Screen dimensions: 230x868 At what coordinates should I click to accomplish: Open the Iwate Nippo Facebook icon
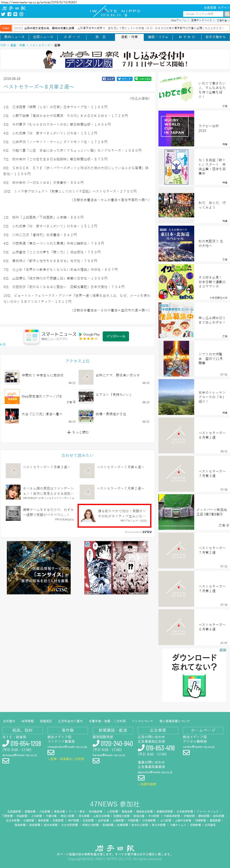9,14
